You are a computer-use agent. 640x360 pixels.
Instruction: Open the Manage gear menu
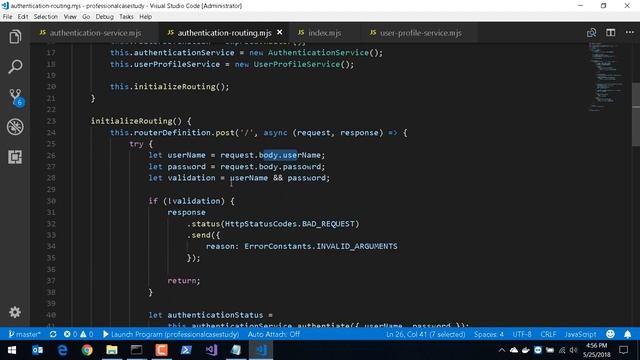click(x=15, y=312)
